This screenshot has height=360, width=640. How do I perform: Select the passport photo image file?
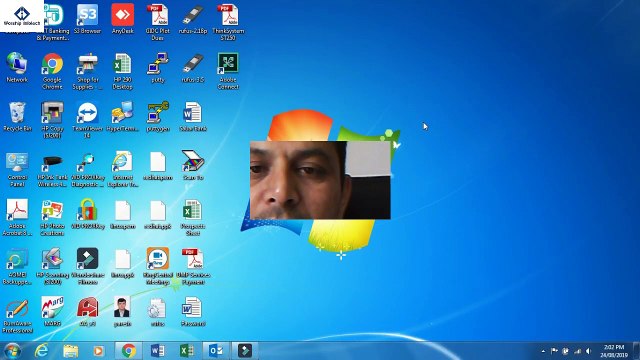(122, 312)
